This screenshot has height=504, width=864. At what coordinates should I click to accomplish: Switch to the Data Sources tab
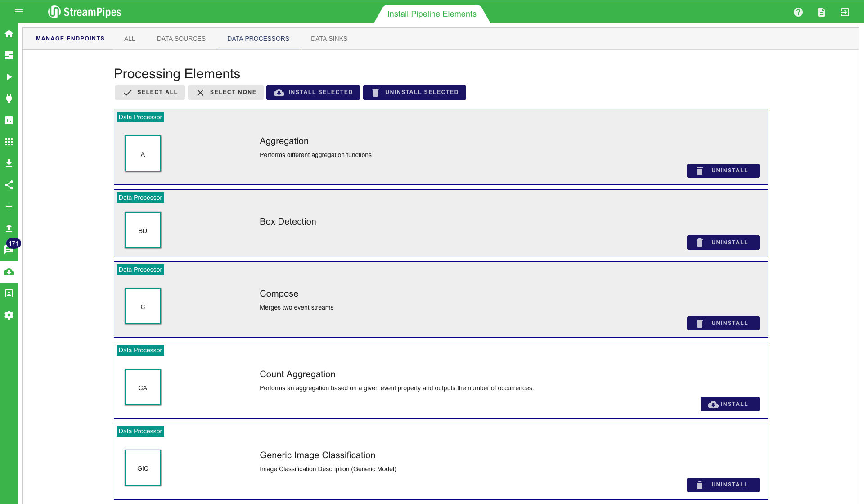coord(181,39)
